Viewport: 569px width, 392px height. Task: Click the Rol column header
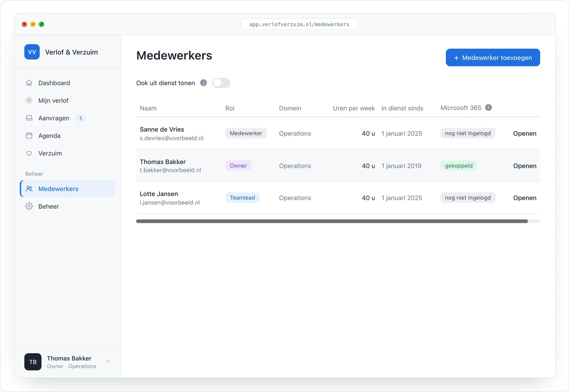coord(230,108)
